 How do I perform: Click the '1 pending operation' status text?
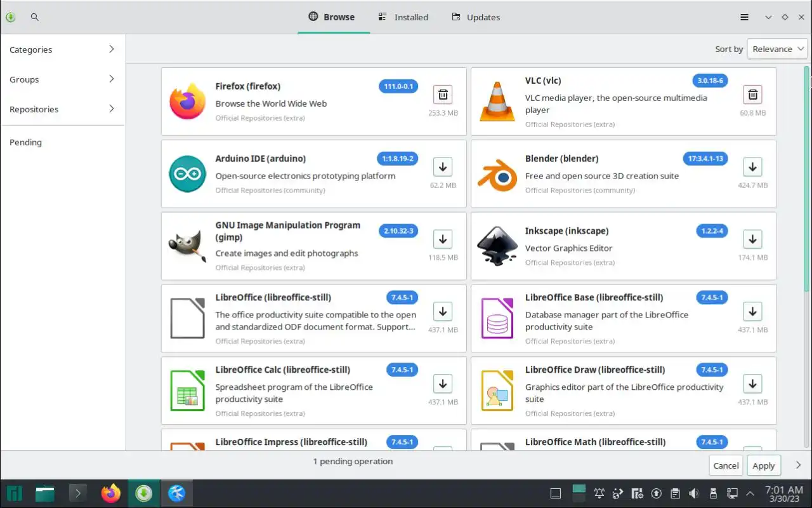353,462
